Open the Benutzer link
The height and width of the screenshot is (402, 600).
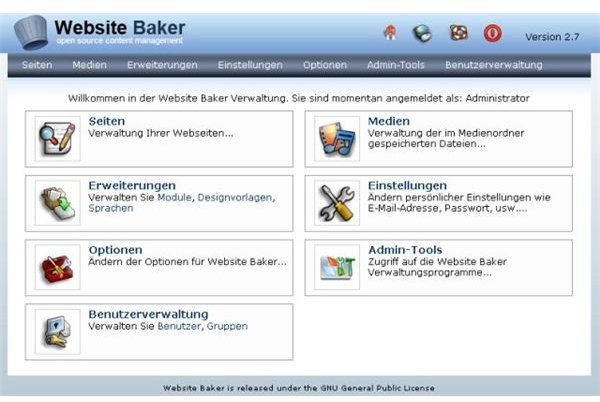179,326
